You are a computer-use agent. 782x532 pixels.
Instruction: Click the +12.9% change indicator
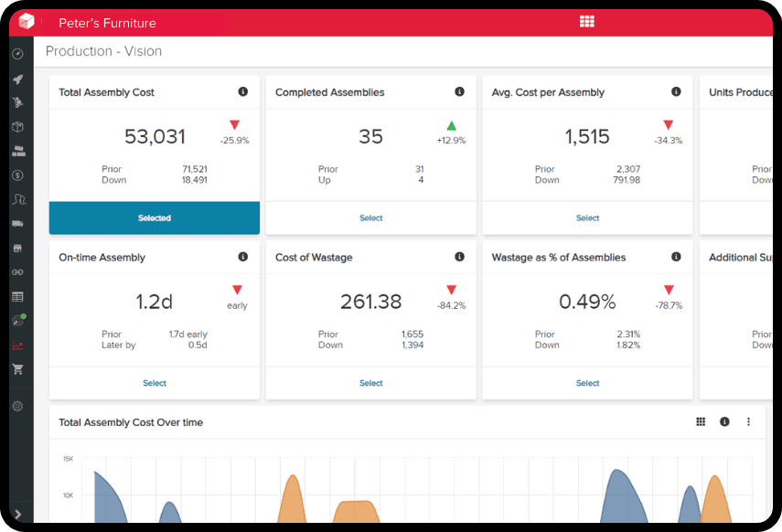coord(451,140)
